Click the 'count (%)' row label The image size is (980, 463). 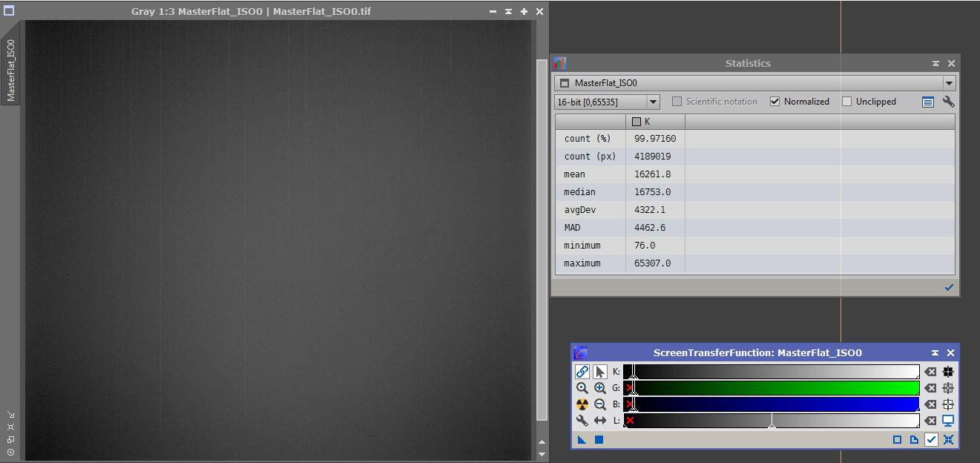pos(588,139)
